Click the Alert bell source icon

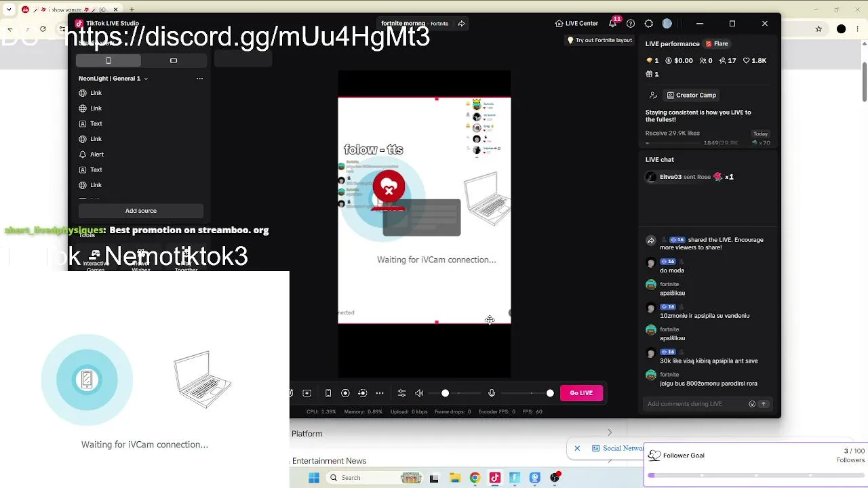[83, 155]
